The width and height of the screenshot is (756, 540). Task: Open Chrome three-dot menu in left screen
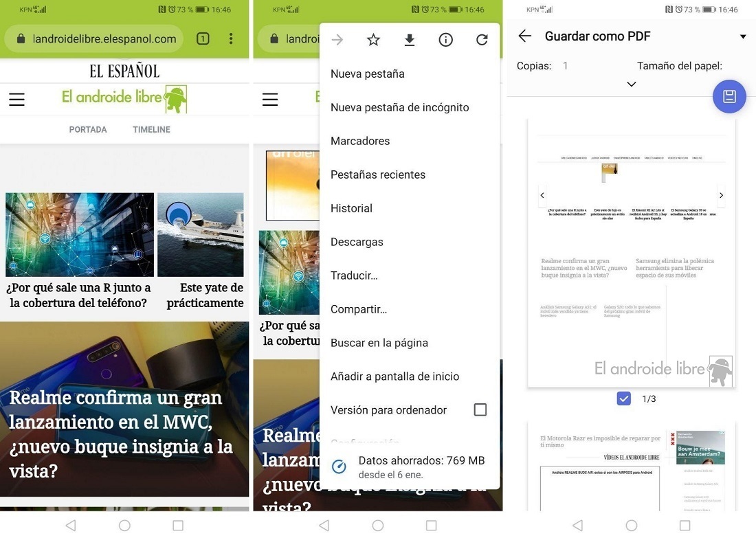(231, 38)
